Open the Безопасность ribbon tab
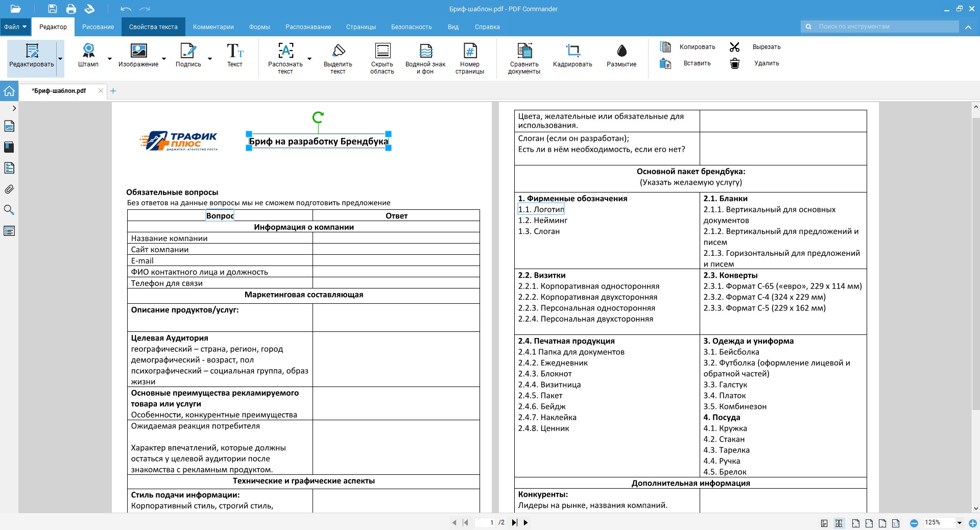This screenshot has width=980, height=530. click(x=411, y=27)
